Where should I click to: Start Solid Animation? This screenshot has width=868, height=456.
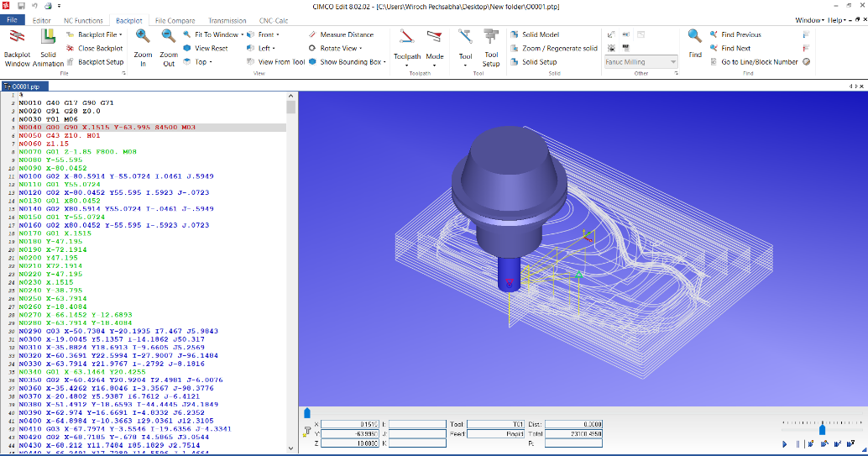(48, 48)
